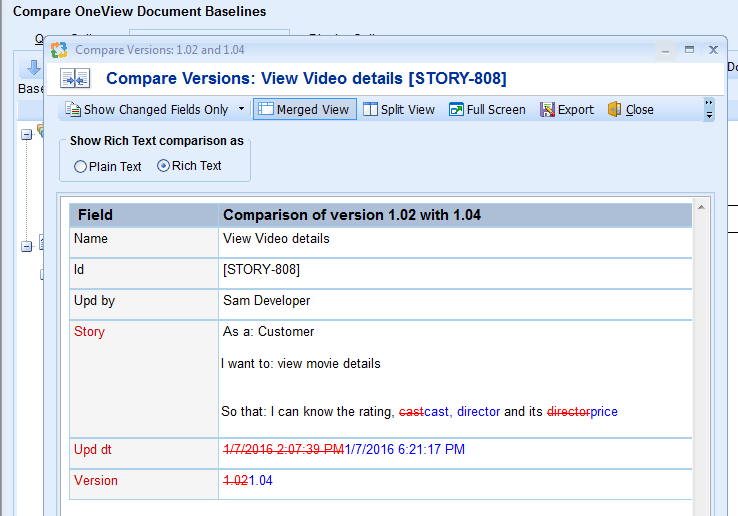This screenshot has width=738, height=516.
Task: Click the scrollbar up arrow in comparison table
Action: pos(702,208)
